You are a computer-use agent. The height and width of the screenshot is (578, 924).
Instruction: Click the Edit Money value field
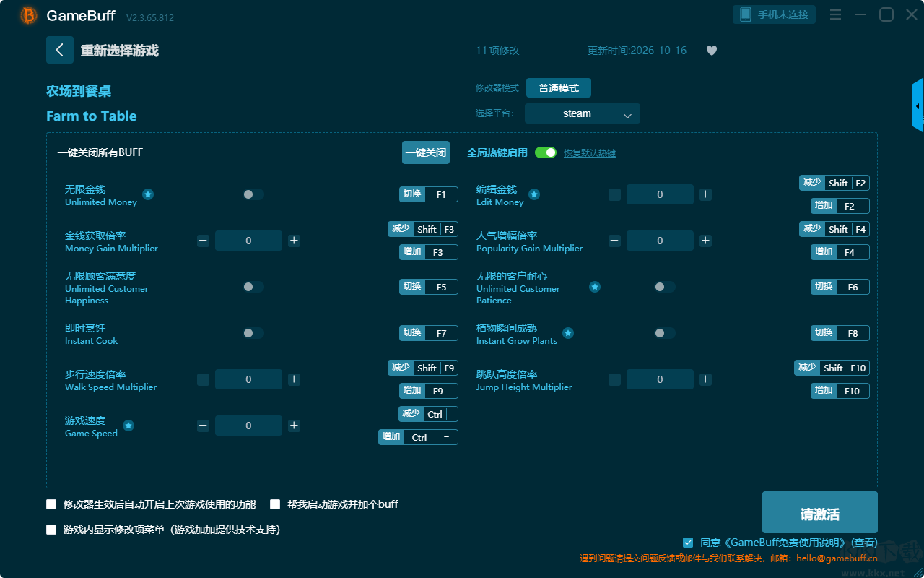[x=660, y=194]
